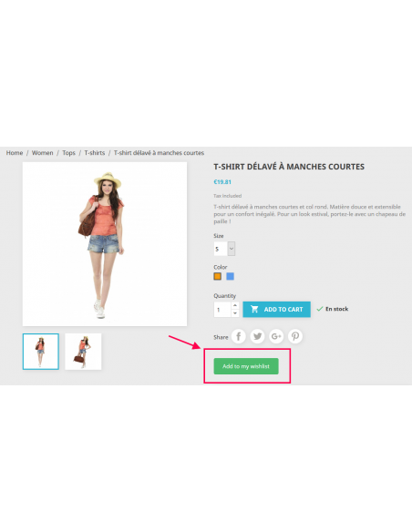Share product via Google Plus icon
Screen dimensions: 412x532
276,336
